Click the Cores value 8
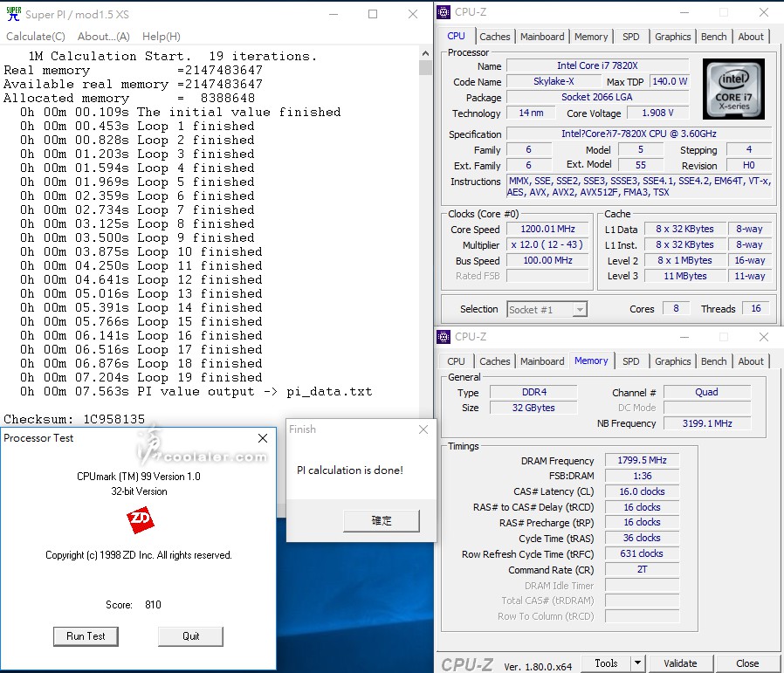This screenshot has width=784, height=673. point(676,308)
